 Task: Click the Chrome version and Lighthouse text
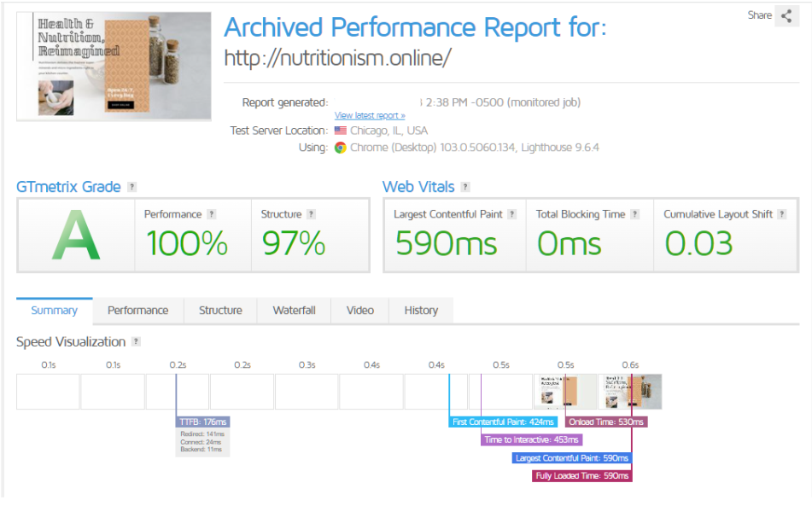click(475, 148)
